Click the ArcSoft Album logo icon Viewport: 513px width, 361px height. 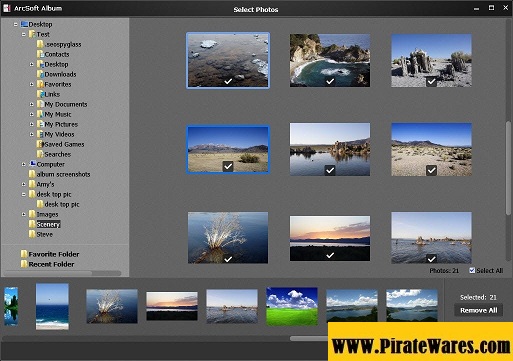click(x=7, y=8)
